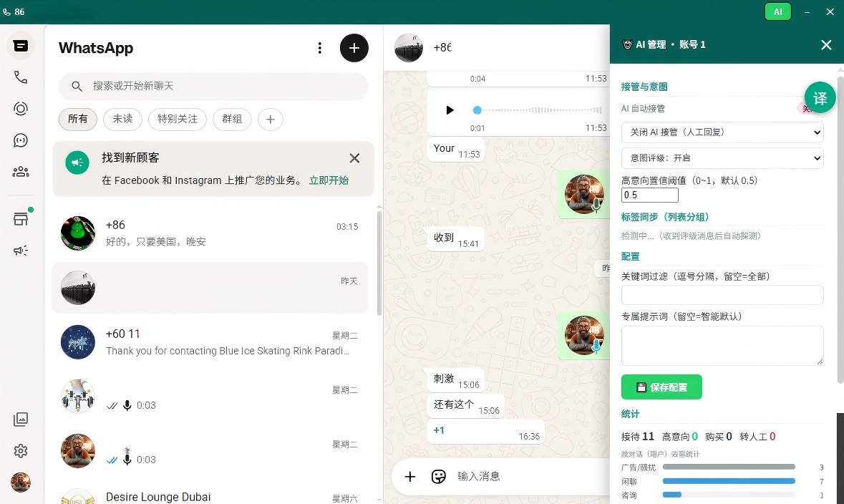Click the chat list vertical scrollbar

[379, 263]
